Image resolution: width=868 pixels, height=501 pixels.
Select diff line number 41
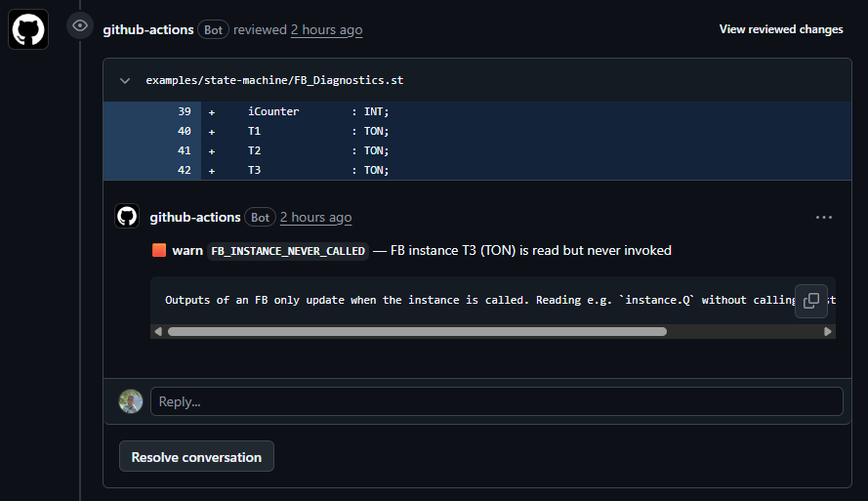coord(185,150)
